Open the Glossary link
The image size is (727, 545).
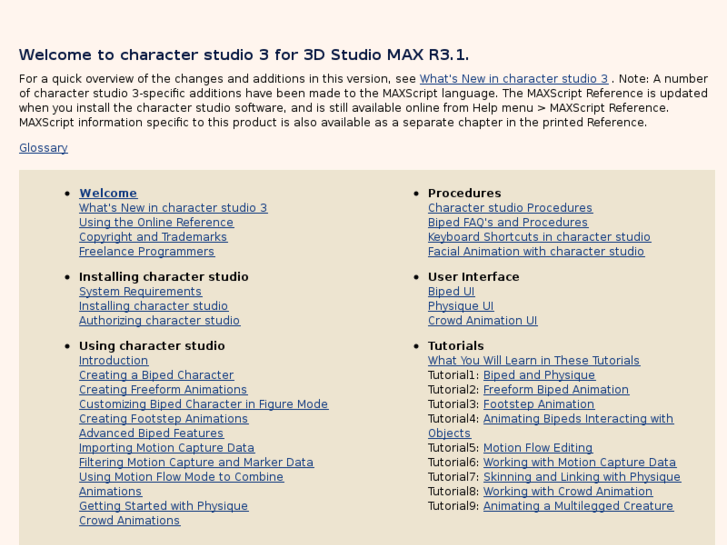tap(43, 148)
